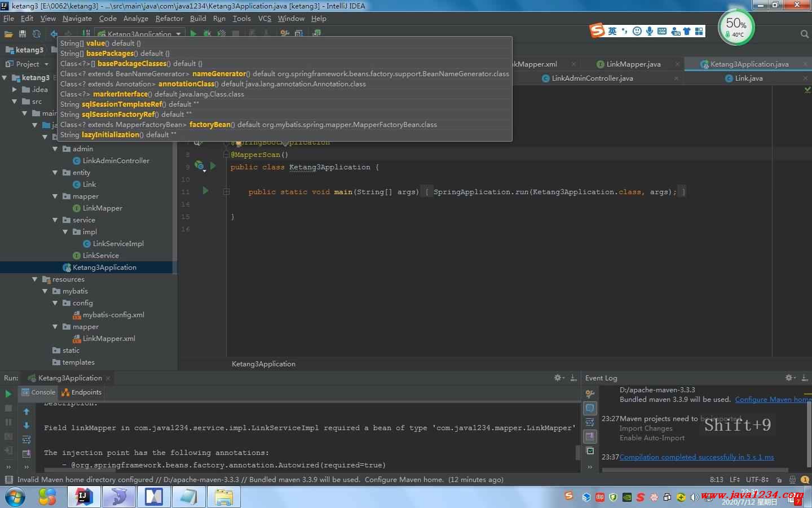
Task: Click Mark all as read checkmark icon
Action: tap(590, 451)
